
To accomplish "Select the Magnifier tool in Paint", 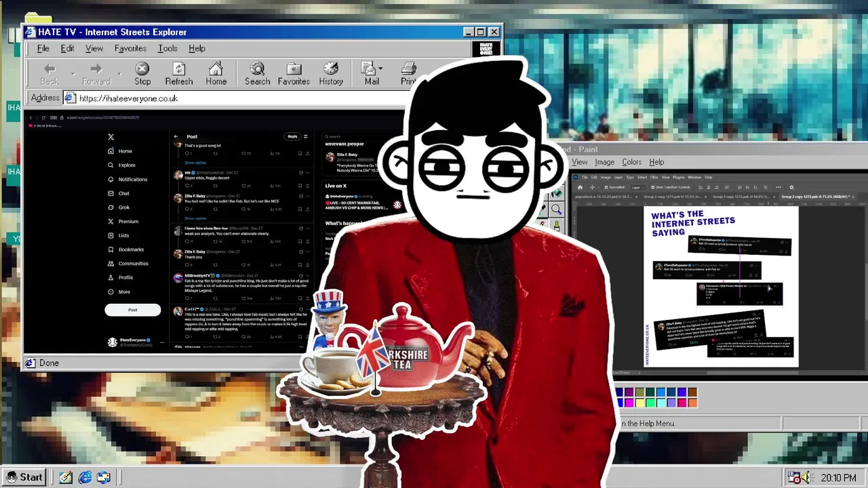I will (x=557, y=210).
